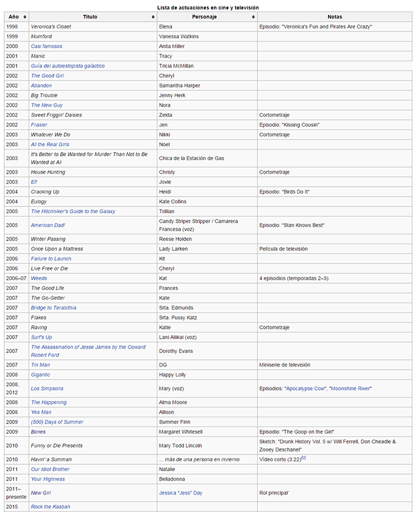
Task: Select The Goop on the Girl note
Action: (296, 432)
